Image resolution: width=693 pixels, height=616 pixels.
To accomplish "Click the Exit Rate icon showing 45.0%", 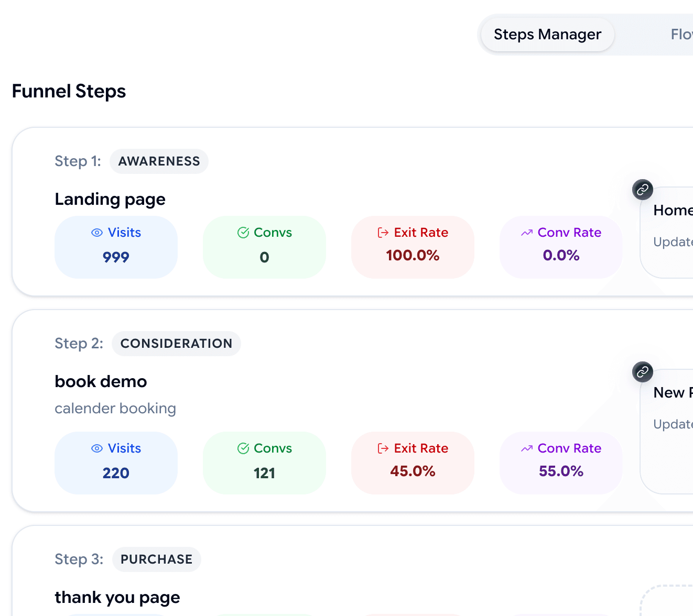I will click(x=382, y=448).
